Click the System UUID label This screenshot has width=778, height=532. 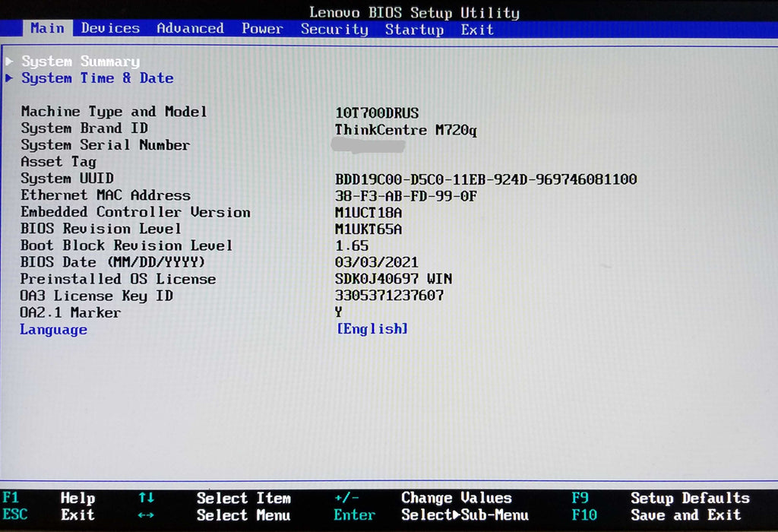pos(67,178)
